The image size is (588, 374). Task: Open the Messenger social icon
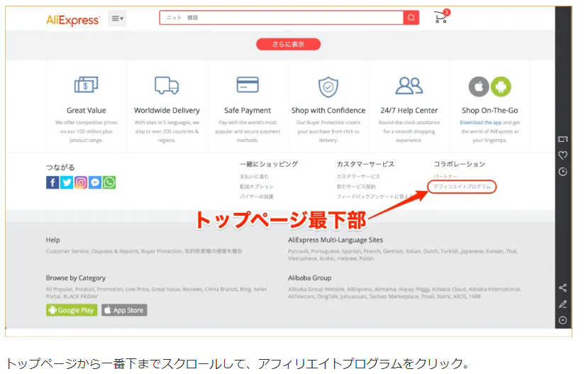point(95,182)
